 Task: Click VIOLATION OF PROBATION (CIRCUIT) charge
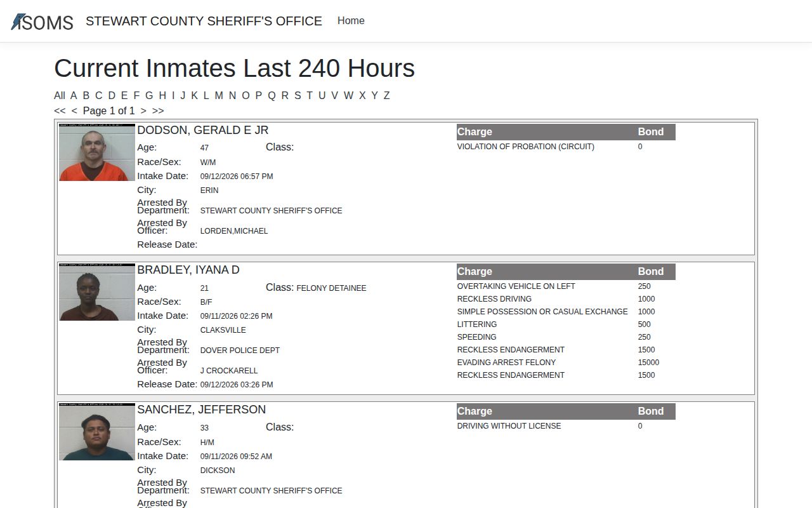click(526, 147)
